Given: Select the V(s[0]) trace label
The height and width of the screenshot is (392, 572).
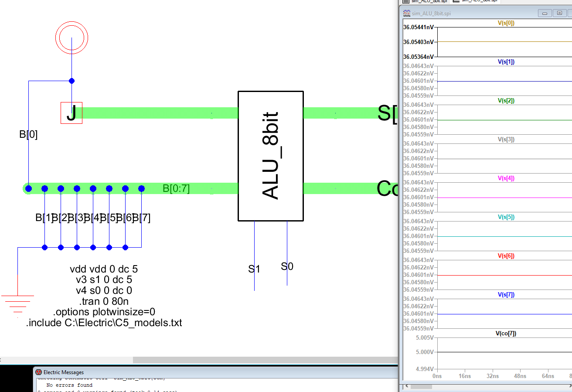Looking at the screenshot, I should pyautogui.click(x=506, y=24).
